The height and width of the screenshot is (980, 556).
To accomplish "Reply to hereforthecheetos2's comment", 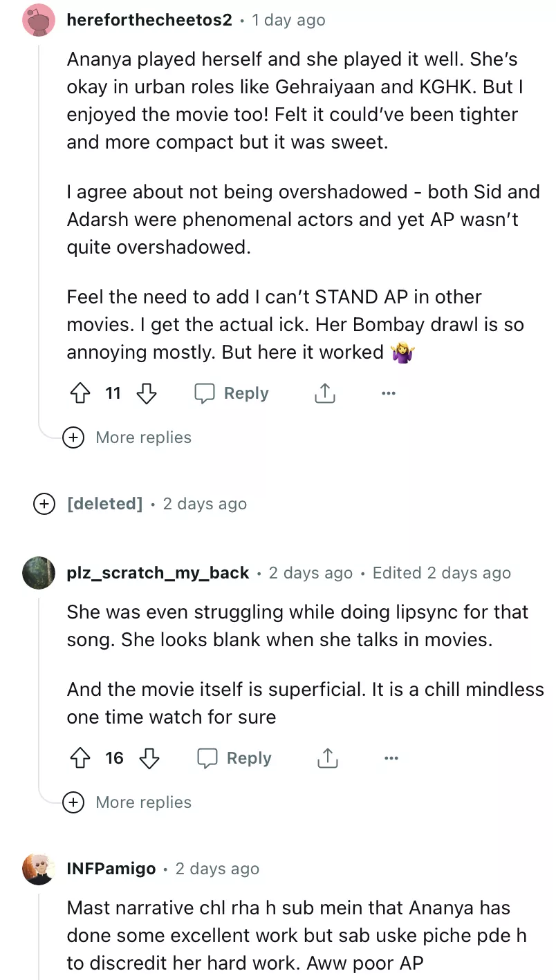I will pyautogui.click(x=232, y=394).
